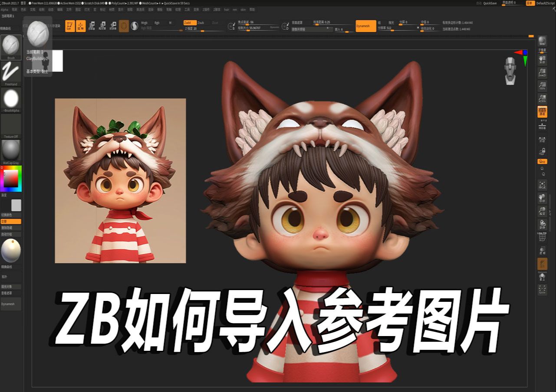This screenshot has height=392, width=556.
Task: Click the Rgb button
Action: (160, 23)
